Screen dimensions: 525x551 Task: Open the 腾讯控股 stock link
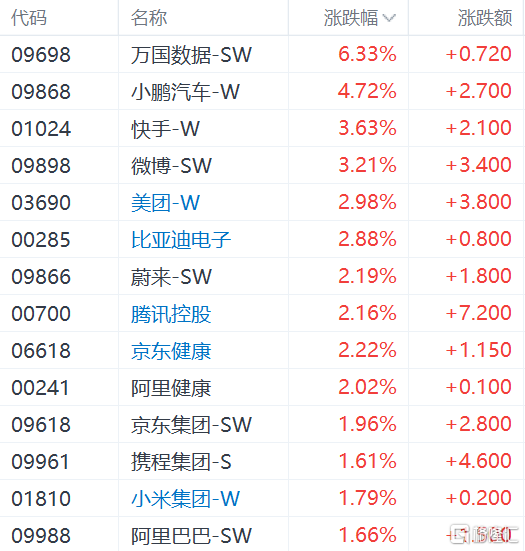click(171, 314)
